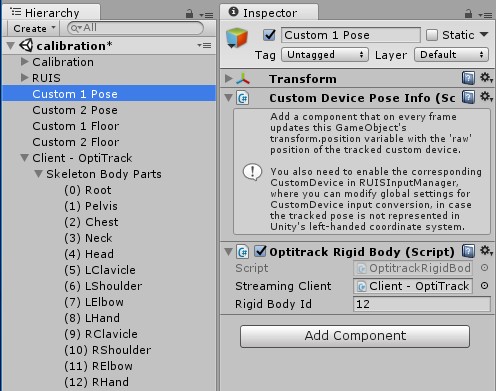
Task: Expand the Transform component
Action: point(228,79)
